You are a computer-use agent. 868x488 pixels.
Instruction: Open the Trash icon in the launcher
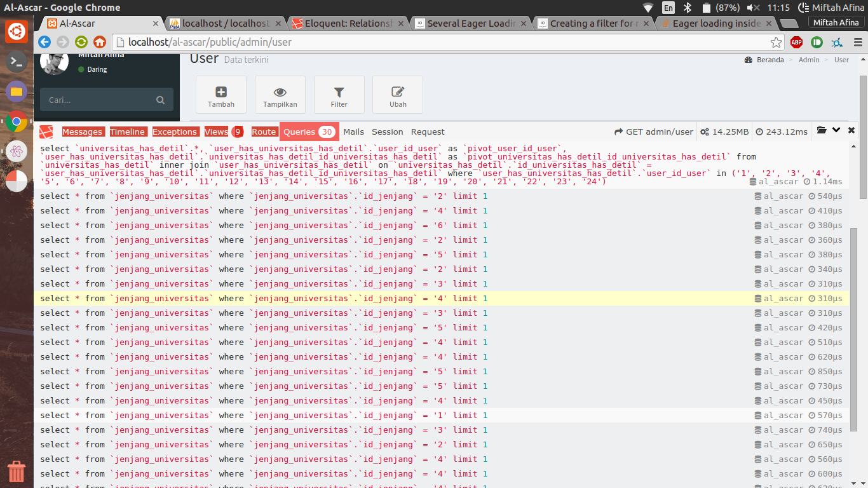pos(17,471)
